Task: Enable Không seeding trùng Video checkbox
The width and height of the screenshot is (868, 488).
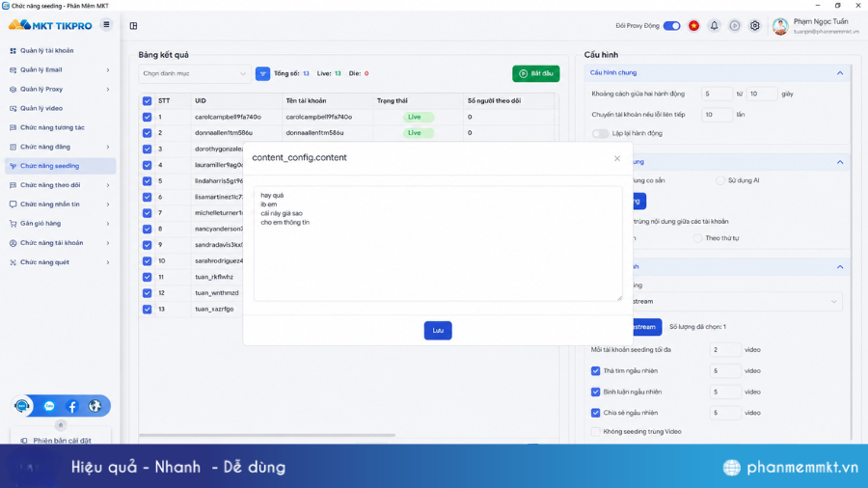Action: tap(596, 431)
